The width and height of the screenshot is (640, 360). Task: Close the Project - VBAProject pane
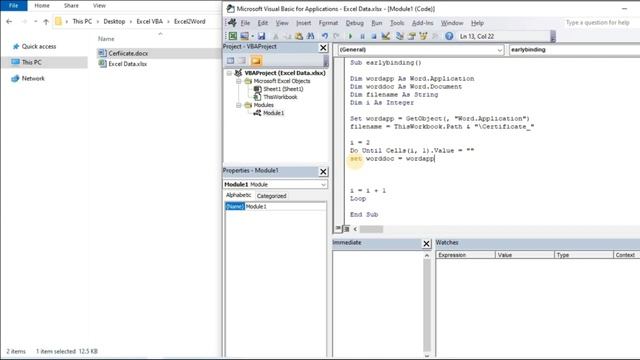click(x=323, y=48)
